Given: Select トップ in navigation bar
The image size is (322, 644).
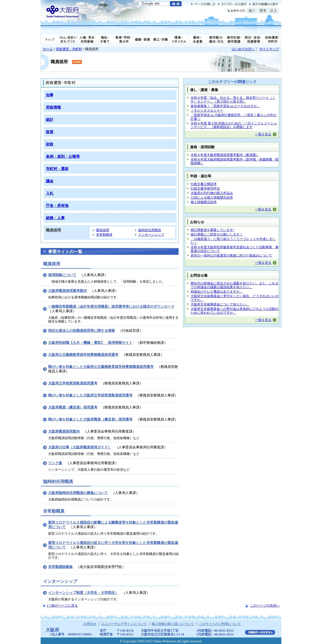Looking at the screenshot, I should pyautogui.click(x=50, y=39).
